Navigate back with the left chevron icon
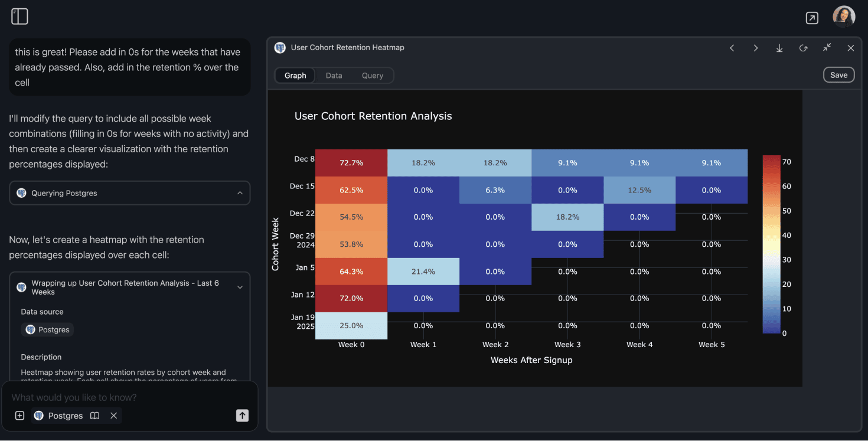Image resolution: width=868 pixels, height=441 pixels. [732, 48]
